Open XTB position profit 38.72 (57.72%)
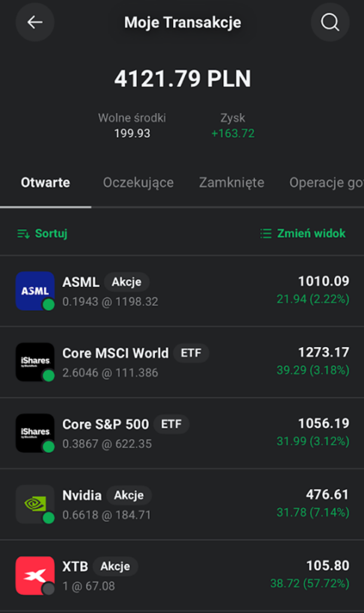Image resolution: width=364 pixels, height=613 pixels. (x=310, y=584)
